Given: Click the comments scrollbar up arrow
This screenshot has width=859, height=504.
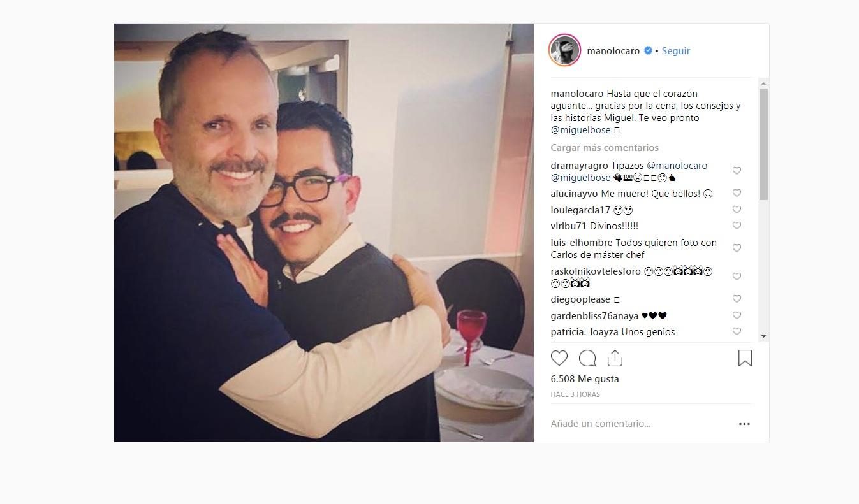Looking at the screenshot, I should pos(763,83).
